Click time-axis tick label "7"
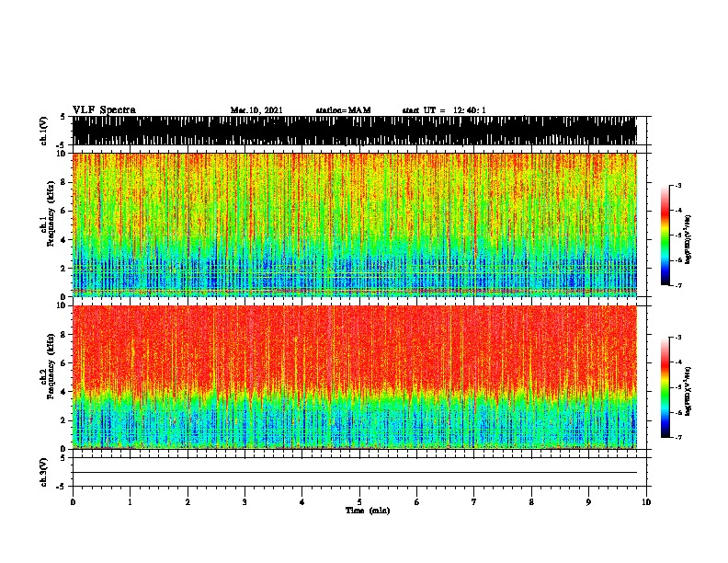This screenshot has height=563, width=728. tap(474, 501)
